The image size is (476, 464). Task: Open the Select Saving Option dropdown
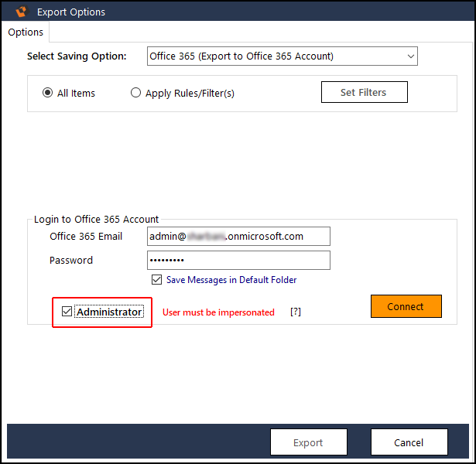283,56
